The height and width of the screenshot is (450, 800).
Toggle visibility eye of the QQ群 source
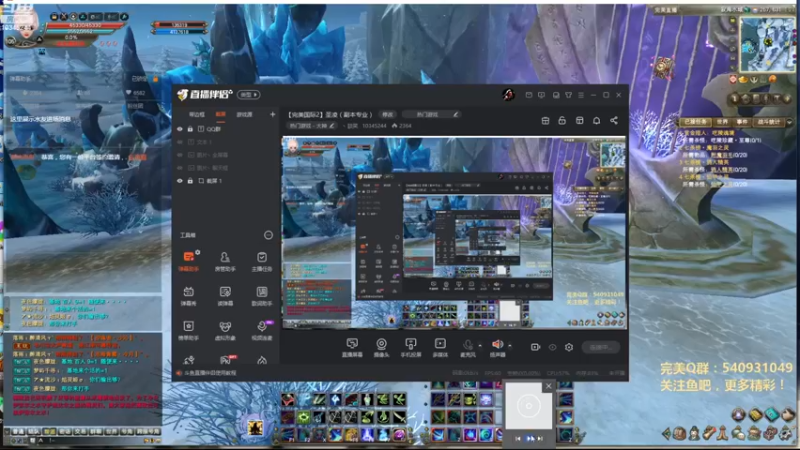pos(180,129)
